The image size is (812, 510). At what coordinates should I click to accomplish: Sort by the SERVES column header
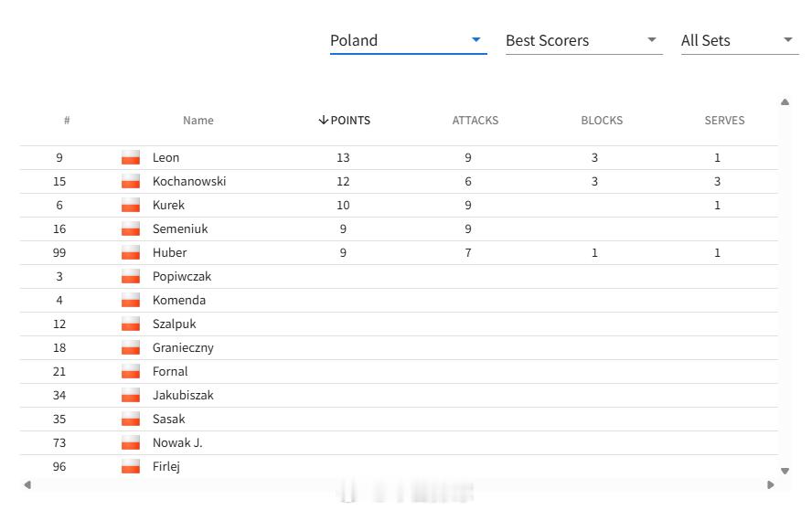pyautogui.click(x=724, y=121)
